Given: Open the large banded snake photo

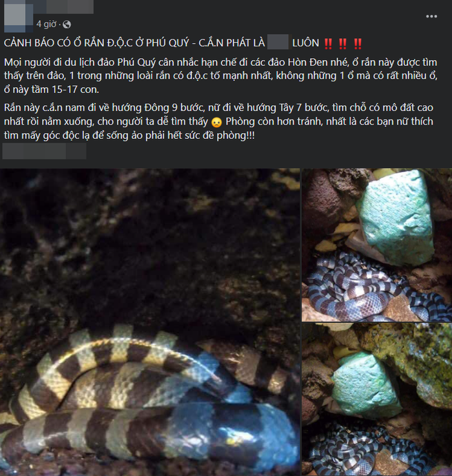Looking at the screenshot, I should pos(150,322).
